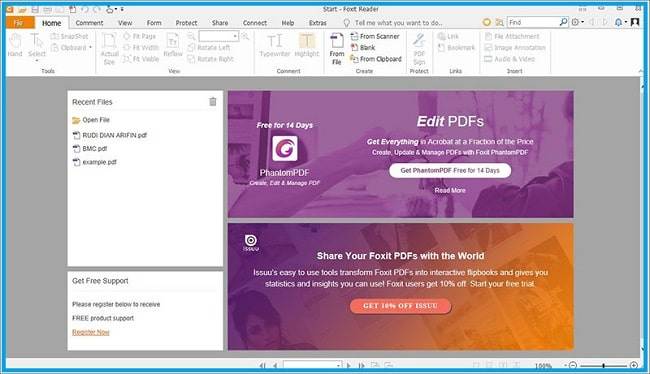The width and height of the screenshot is (650, 374).
Task: Go to previous page in status bar
Action: (275, 366)
